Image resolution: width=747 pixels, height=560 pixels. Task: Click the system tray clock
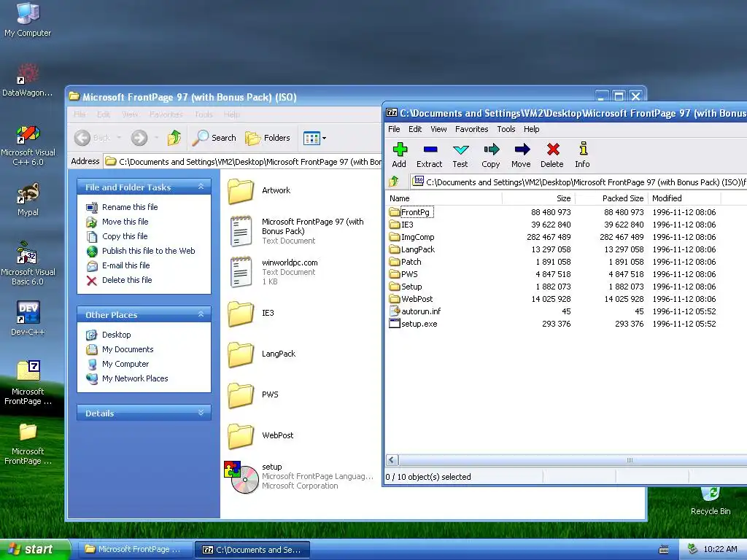click(720, 550)
